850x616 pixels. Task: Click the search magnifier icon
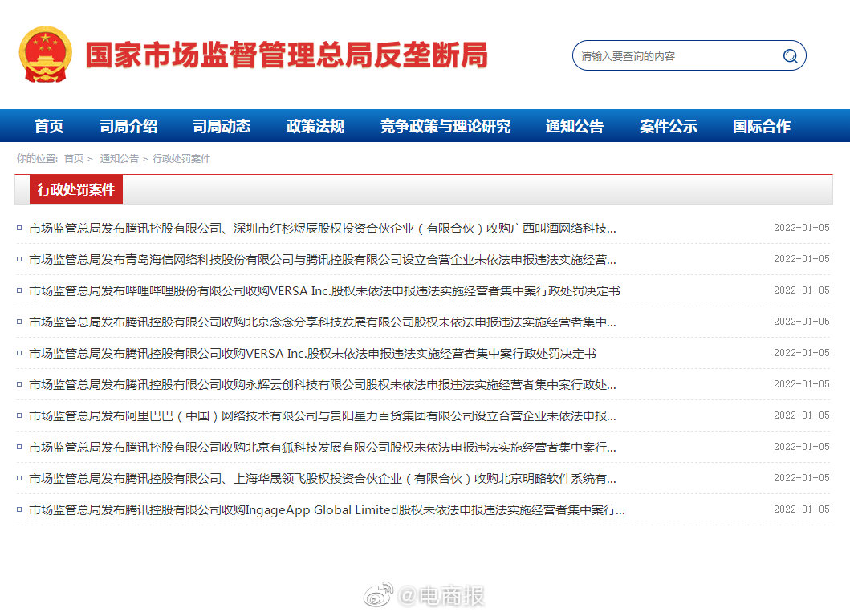[x=790, y=55]
